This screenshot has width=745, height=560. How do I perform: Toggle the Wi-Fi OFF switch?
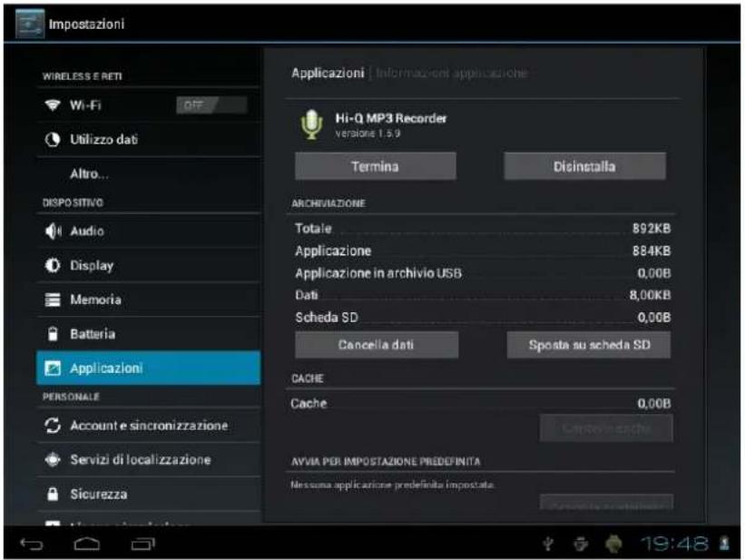click(211, 105)
